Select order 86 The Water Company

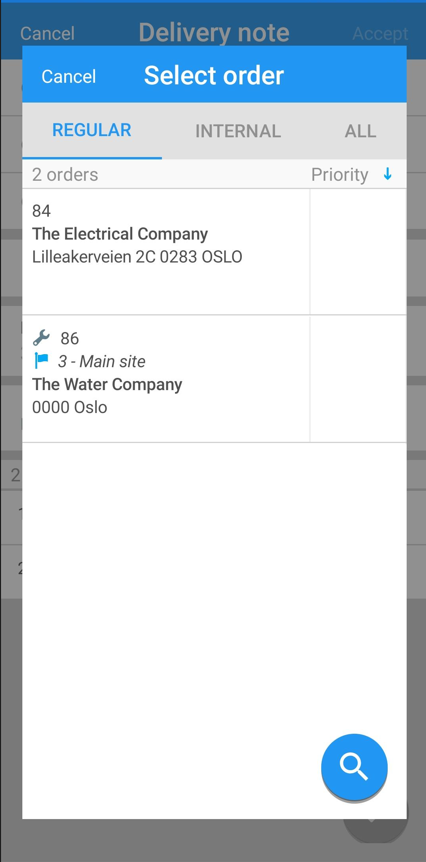pyautogui.click(x=166, y=379)
